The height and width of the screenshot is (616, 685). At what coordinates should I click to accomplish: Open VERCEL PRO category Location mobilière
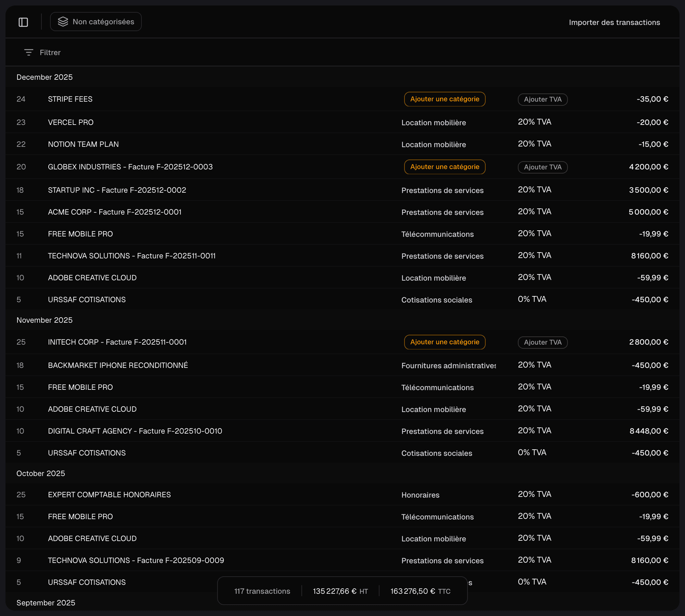434,123
